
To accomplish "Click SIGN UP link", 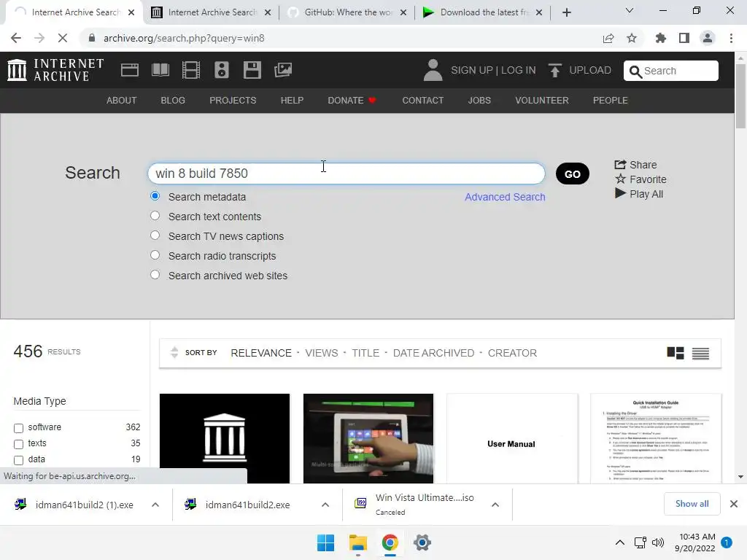I will (472, 71).
